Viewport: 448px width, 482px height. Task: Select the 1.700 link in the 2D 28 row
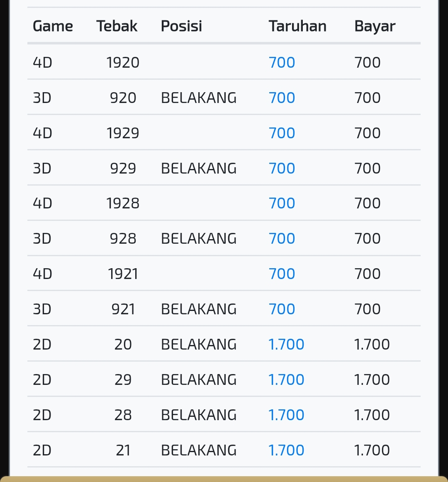pyautogui.click(x=286, y=415)
